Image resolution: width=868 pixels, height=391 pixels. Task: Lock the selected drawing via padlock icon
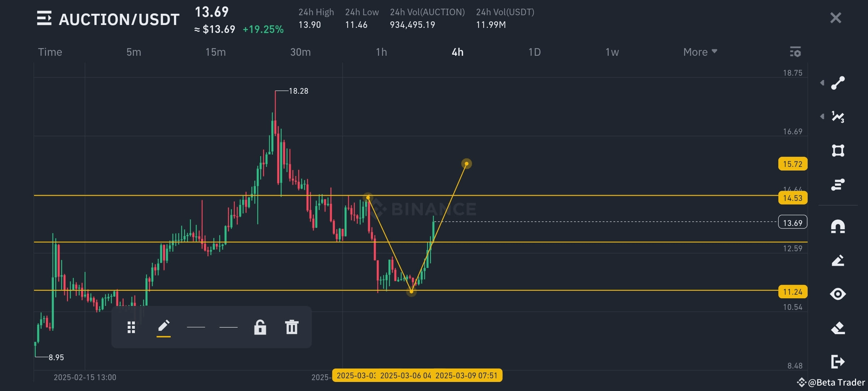tap(260, 327)
